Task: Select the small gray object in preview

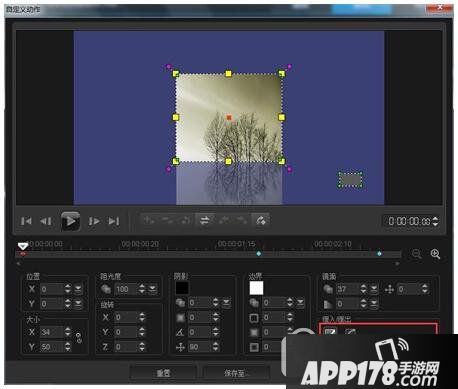Action: [x=350, y=180]
